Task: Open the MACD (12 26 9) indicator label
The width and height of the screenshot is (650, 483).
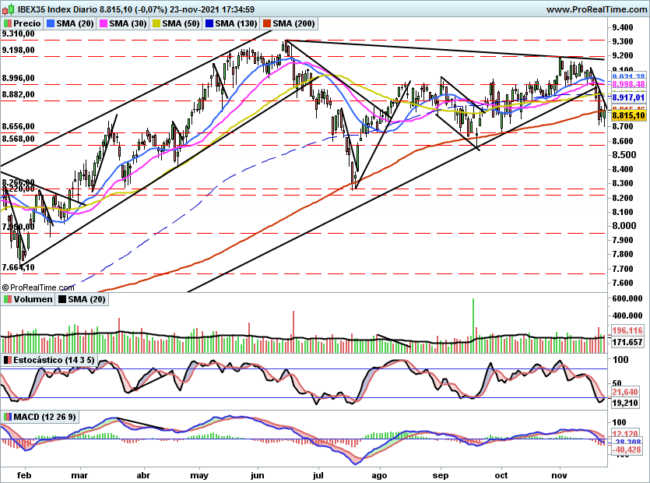Action: (x=39, y=417)
